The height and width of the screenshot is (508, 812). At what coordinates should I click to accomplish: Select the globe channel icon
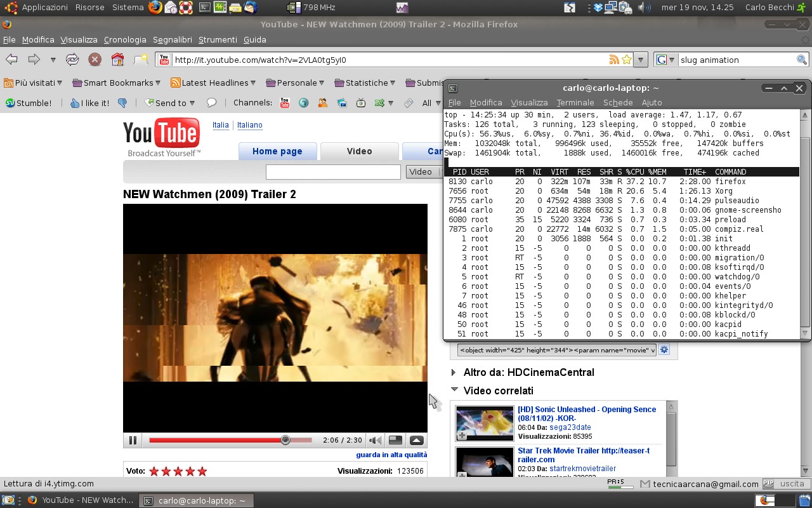[x=303, y=103]
